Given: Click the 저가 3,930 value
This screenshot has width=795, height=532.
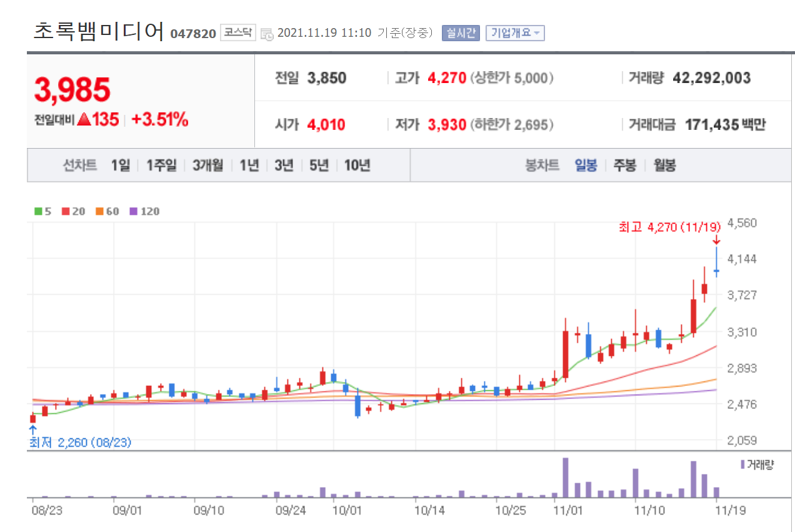Looking at the screenshot, I should [447, 125].
